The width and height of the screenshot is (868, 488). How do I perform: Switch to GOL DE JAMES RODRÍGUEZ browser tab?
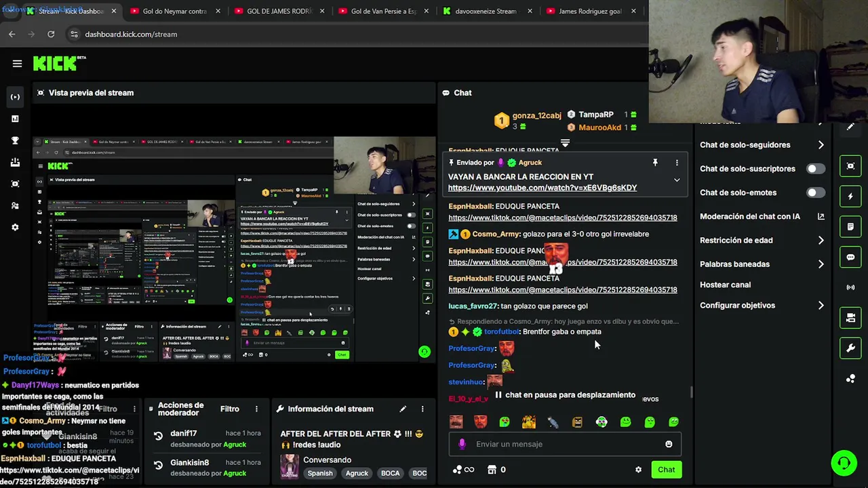(x=279, y=11)
